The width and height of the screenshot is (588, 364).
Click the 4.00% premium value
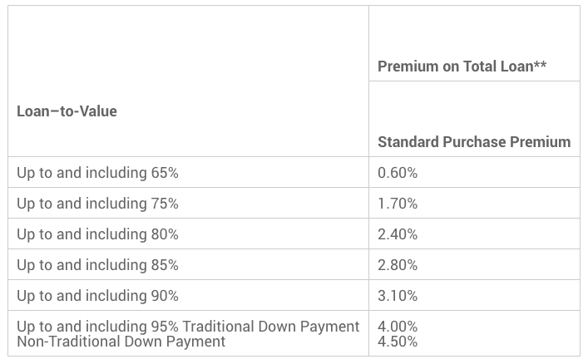tap(398, 327)
